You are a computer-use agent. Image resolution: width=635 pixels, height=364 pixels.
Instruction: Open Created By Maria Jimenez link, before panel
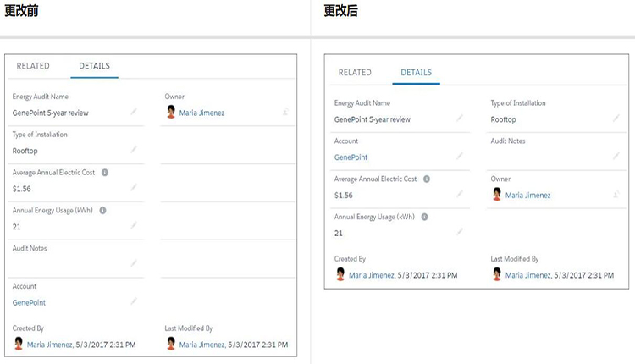(x=50, y=345)
